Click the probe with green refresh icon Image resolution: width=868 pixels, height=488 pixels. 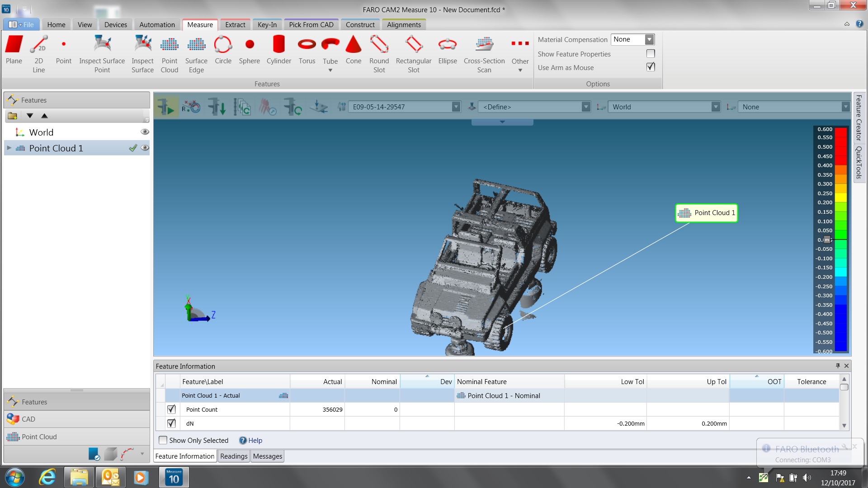(293, 107)
